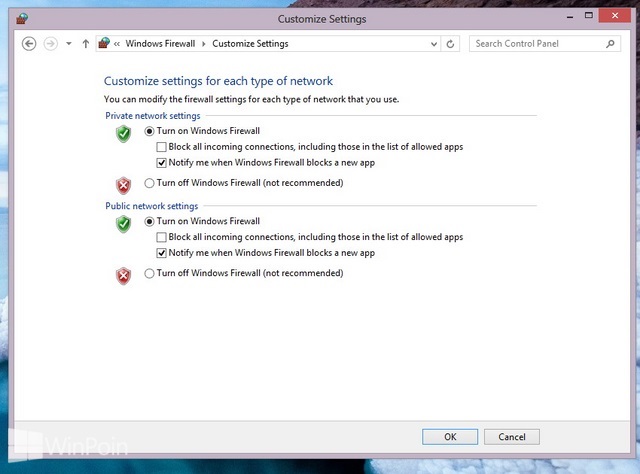Viewport: 640px width, 474px height.
Task: Uncheck private Notify me when firewall blocks
Action: (161, 163)
